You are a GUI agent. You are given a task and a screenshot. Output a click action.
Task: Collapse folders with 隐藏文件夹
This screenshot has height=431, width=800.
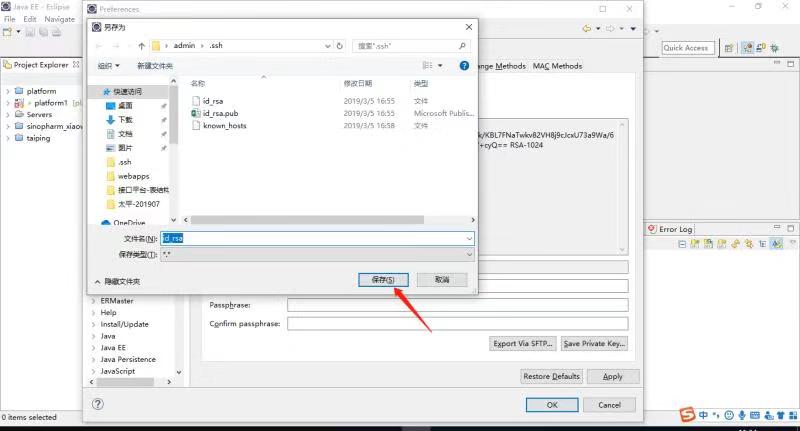(117, 282)
